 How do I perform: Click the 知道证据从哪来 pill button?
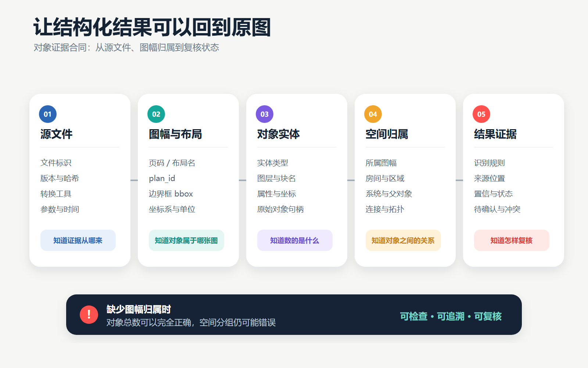click(78, 240)
